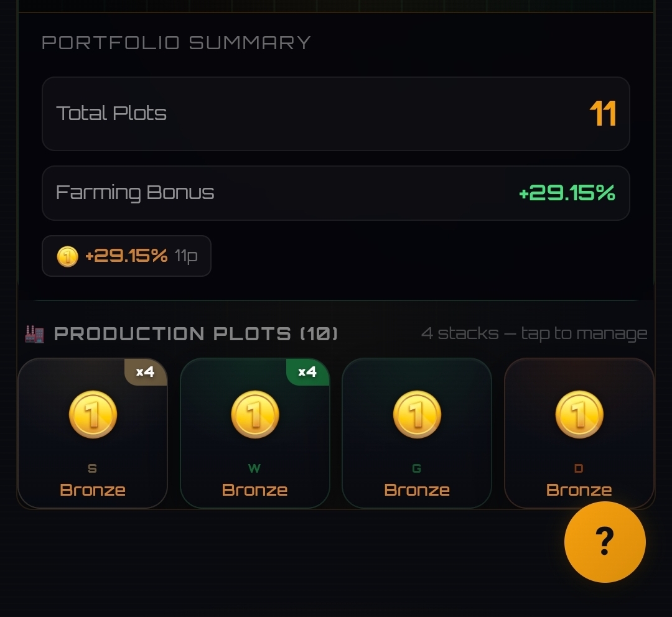The width and height of the screenshot is (672, 617).
Task: Tap the coin icon in G Bronze card
Action: pos(417,414)
